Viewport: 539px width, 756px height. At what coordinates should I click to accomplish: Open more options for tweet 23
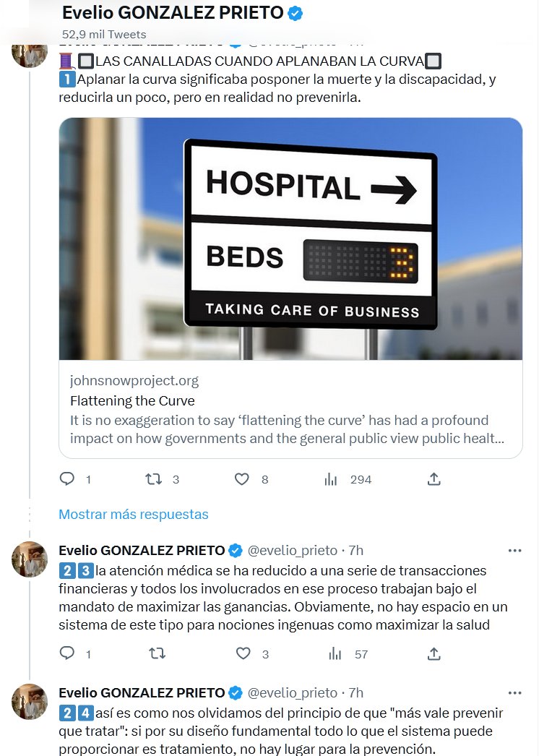514,550
